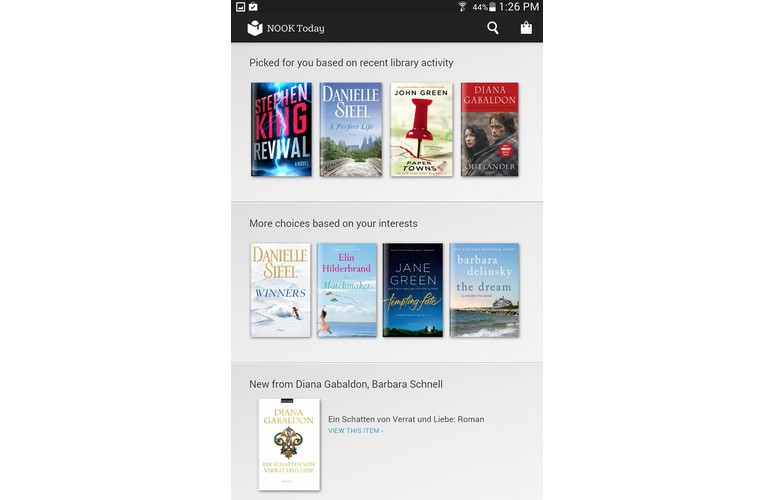Screen dimensions: 775x500
Task: Tap the NOOK Today title text
Action: tap(296, 28)
